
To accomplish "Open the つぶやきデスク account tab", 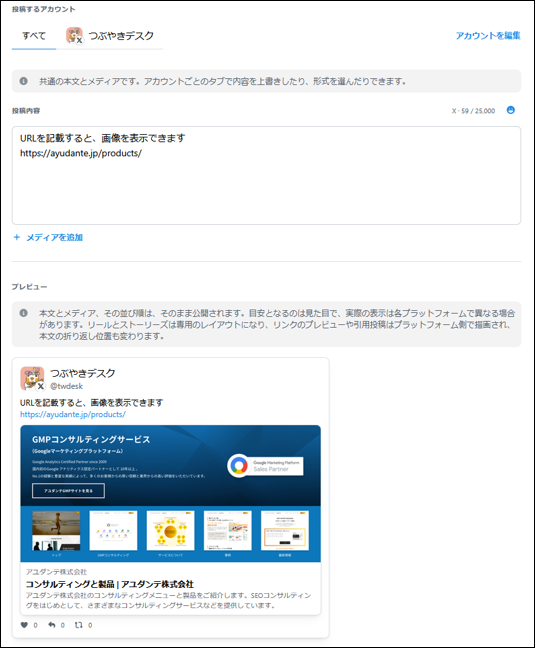I will pos(110,36).
